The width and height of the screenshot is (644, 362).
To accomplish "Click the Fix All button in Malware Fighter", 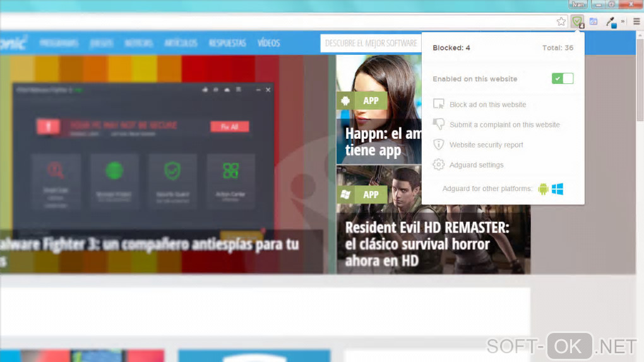I will [x=230, y=126].
